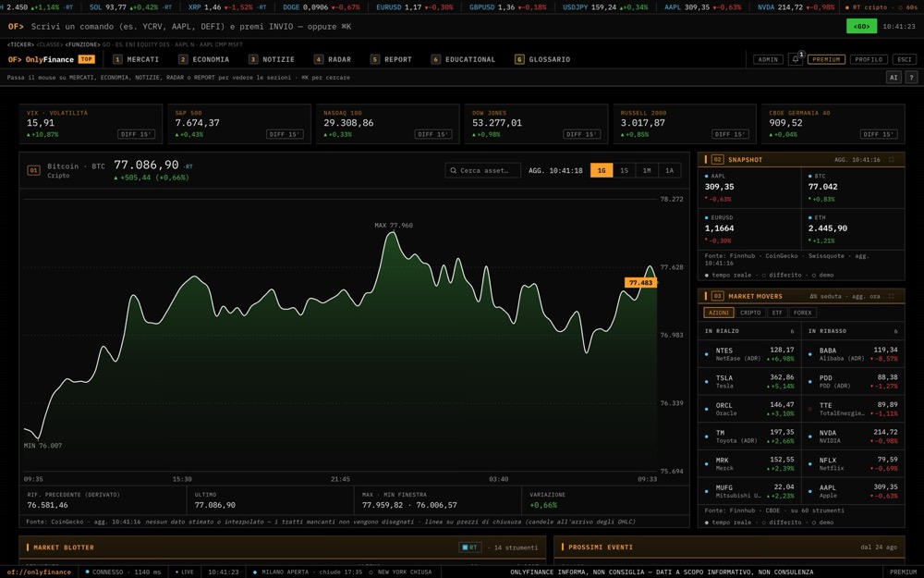Screen dimensions: 924x578
Task: Click DIFF 15' badge on S&P 500 card
Action: pos(285,134)
